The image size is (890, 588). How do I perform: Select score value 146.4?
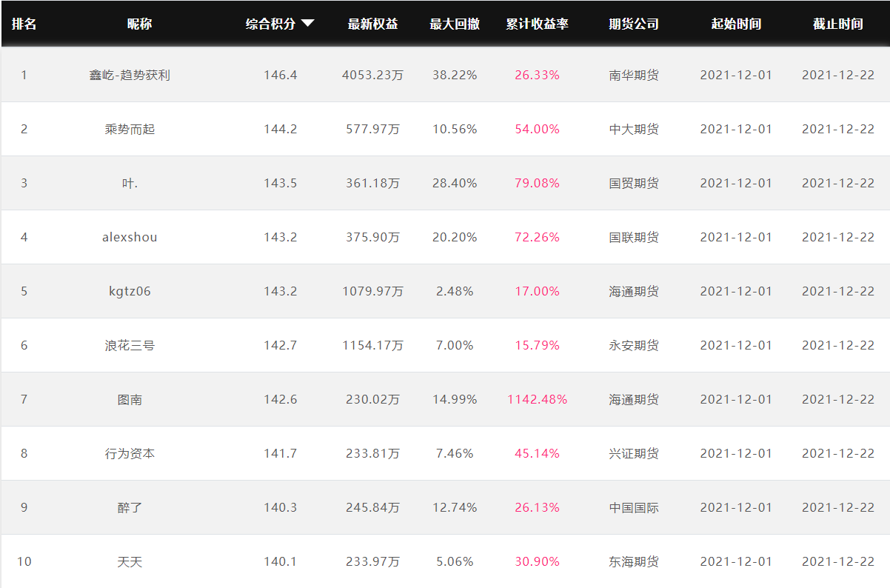tap(280, 75)
